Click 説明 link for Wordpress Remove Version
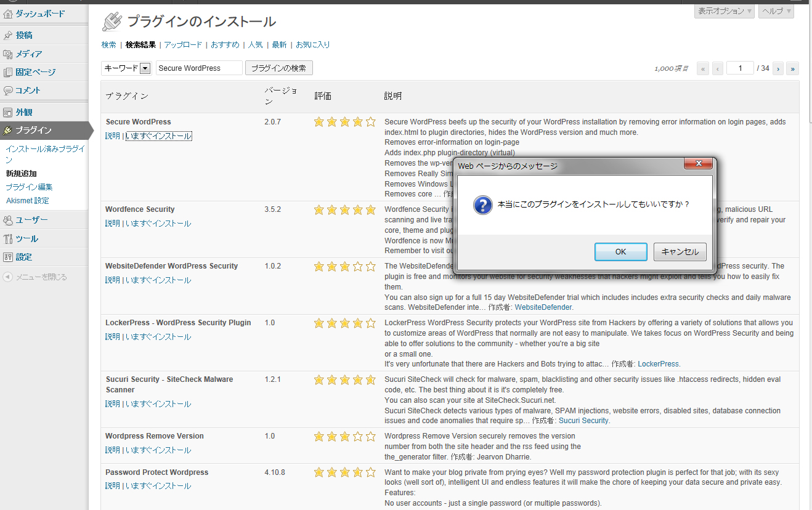This screenshot has width=812, height=510. click(113, 450)
